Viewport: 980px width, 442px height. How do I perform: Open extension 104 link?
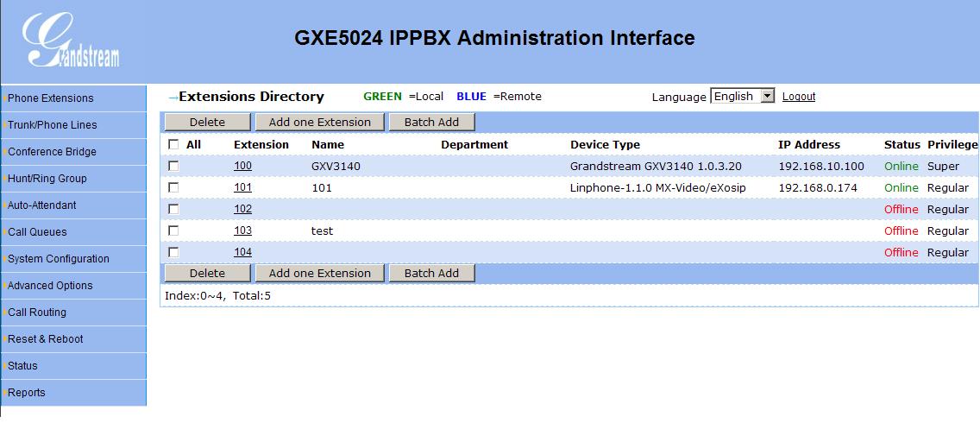243,252
